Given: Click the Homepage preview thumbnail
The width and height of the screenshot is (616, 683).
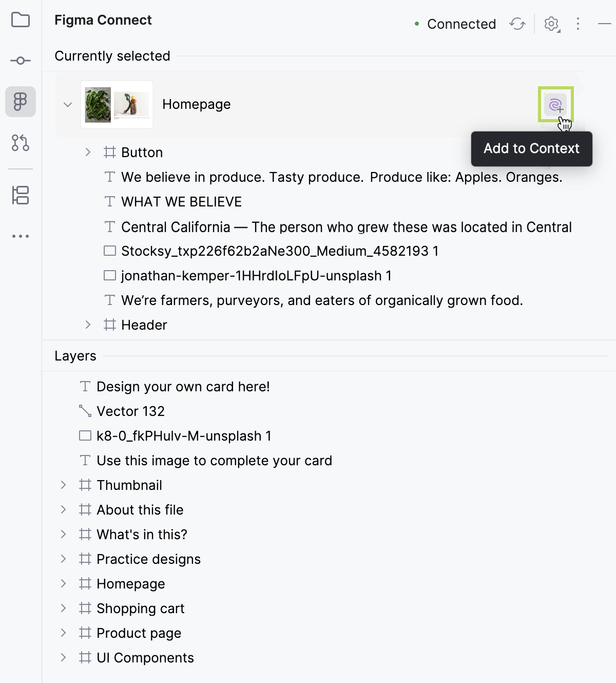Looking at the screenshot, I should coord(117,104).
